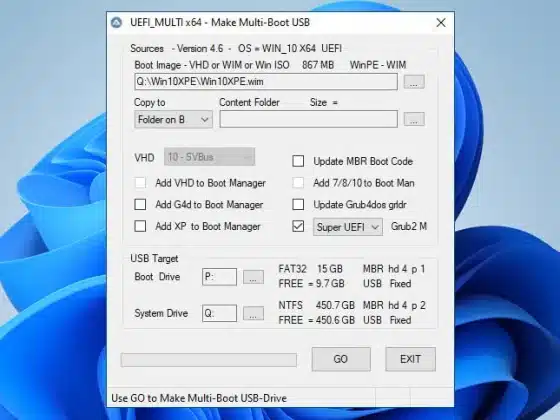Screen dimensions: 560x420
Task: Toggle Add VHD to Boot Manager checkbox
Action: [x=140, y=183]
